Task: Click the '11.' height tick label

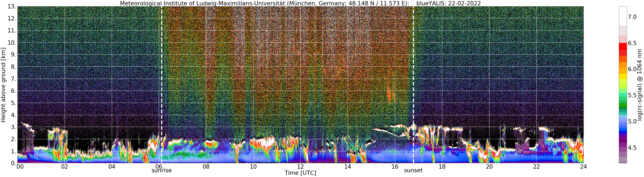Action: click(12, 31)
